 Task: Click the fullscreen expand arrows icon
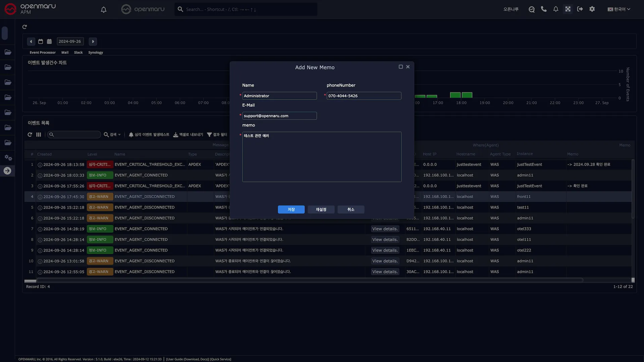tap(568, 9)
